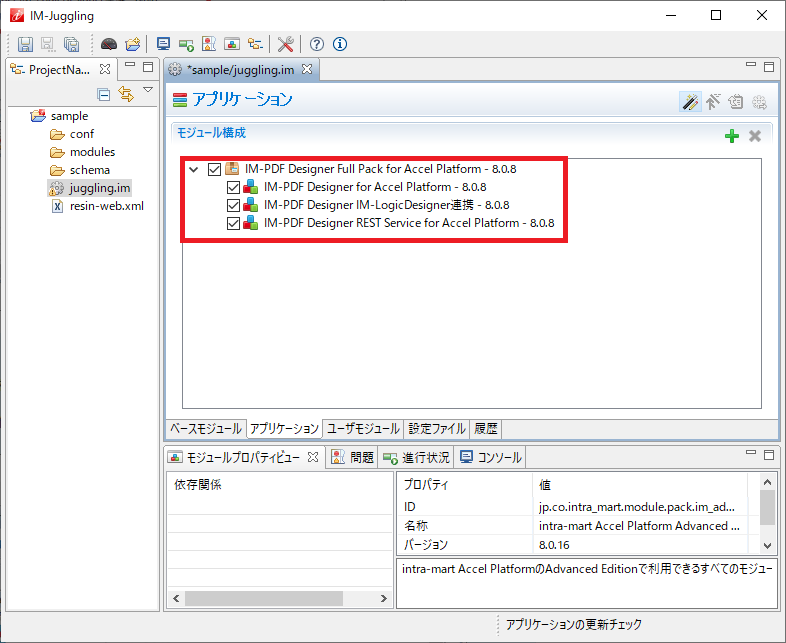The width and height of the screenshot is (786, 643).
Task: Select IM-PDF Designer IM-LogicDesigner連携 row text
Action: (386, 205)
